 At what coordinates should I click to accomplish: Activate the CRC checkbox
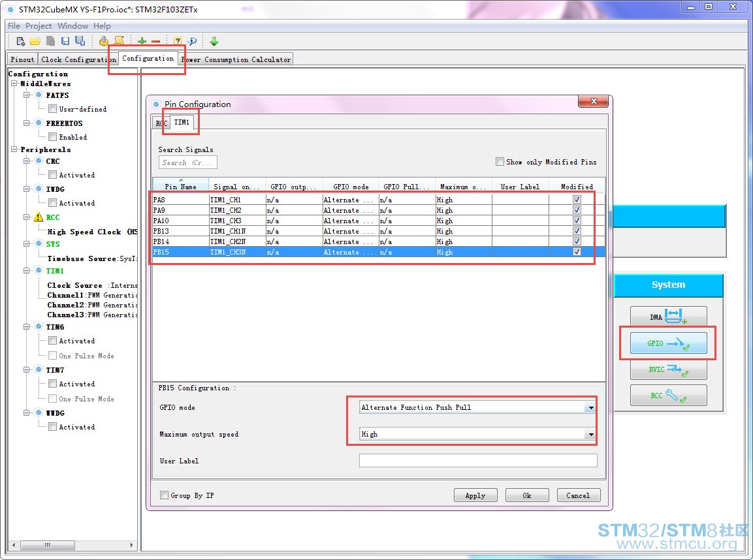pyautogui.click(x=53, y=175)
